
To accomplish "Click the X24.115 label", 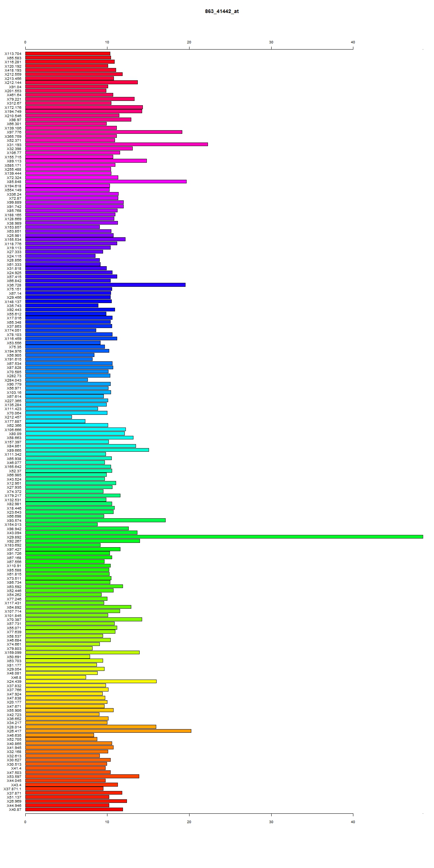I will [14, 256].
